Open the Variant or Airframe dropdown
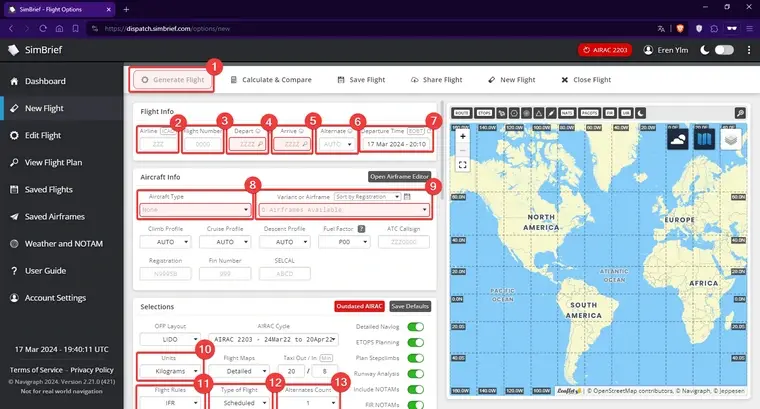 (344, 210)
